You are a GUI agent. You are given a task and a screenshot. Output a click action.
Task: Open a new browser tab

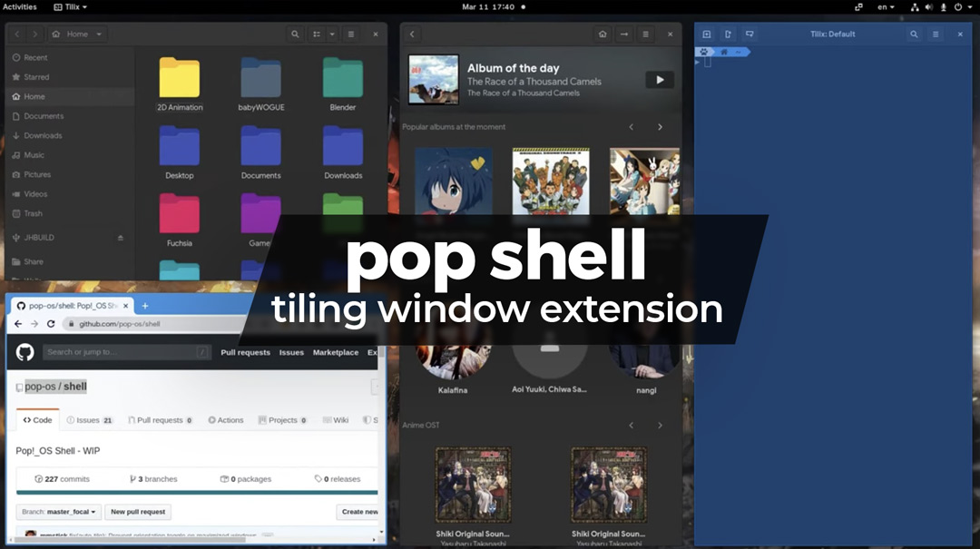(145, 306)
